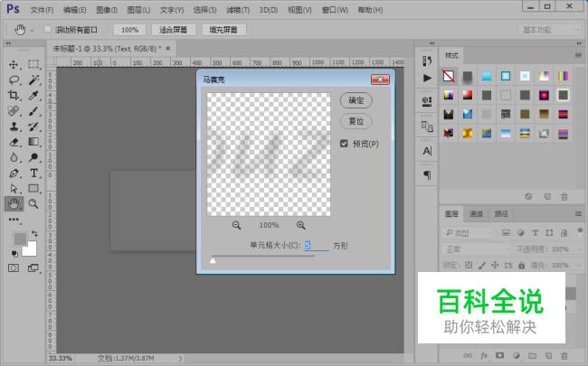Screen dimensions: 588x366
Task: Open the Layers panel menu
Action: tap(578, 214)
